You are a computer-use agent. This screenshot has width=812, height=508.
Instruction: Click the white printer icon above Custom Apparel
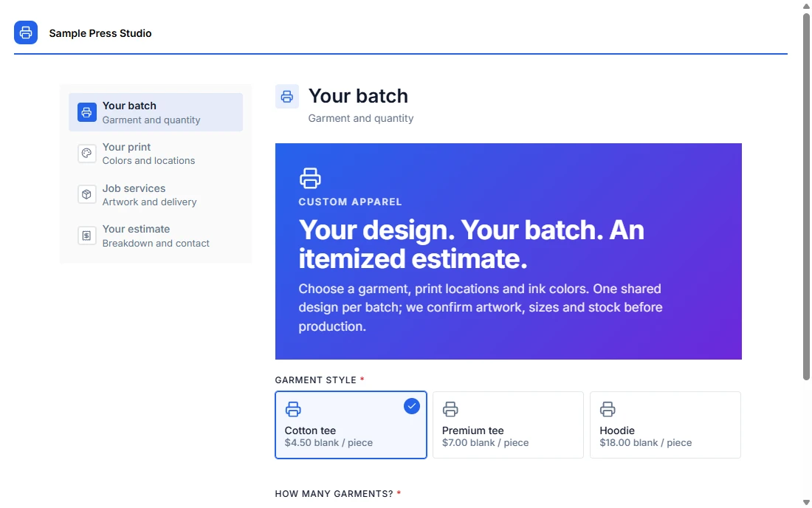(x=310, y=178)
